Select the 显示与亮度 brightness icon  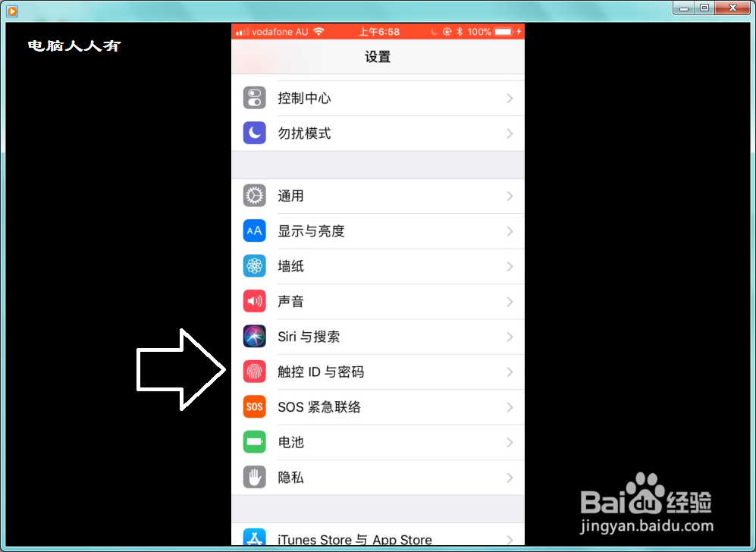pos(254,231)
